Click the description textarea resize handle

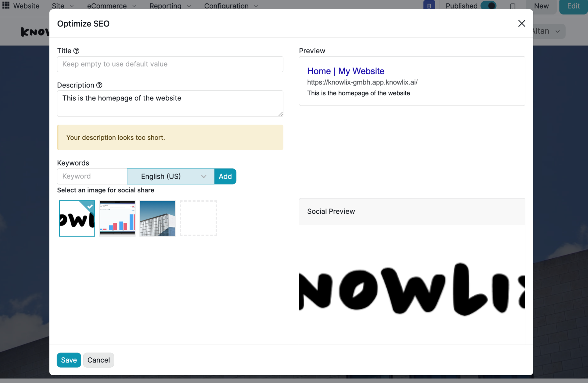coord(280,114)
